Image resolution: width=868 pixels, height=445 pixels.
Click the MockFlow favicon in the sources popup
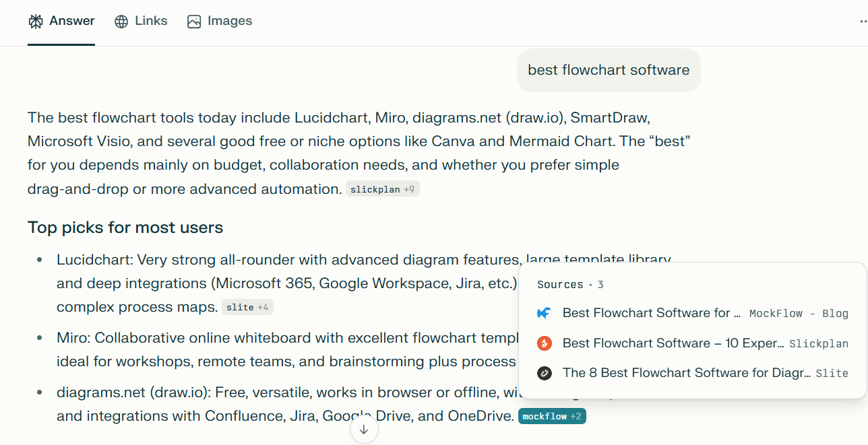coord(545,313)
